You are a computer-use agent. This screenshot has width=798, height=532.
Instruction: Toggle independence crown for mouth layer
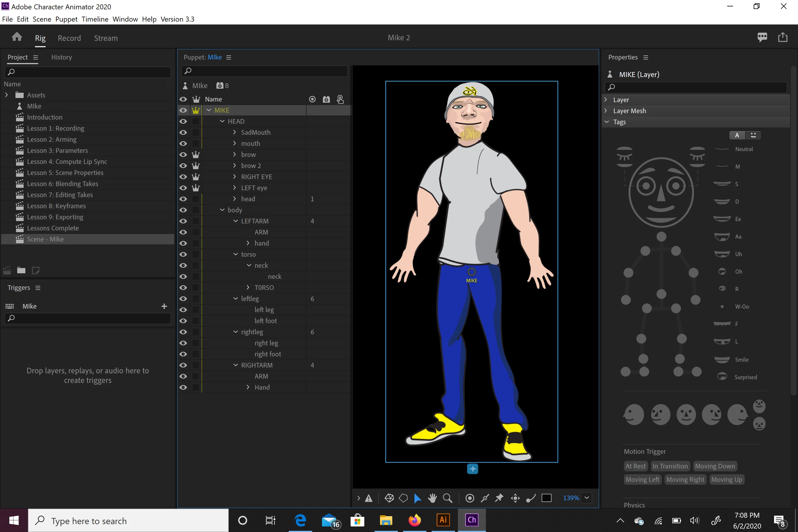point(196,143)
